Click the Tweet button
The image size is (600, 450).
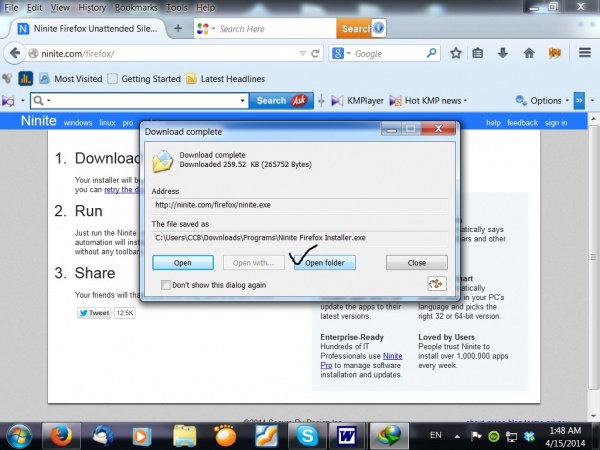point(94,313)
